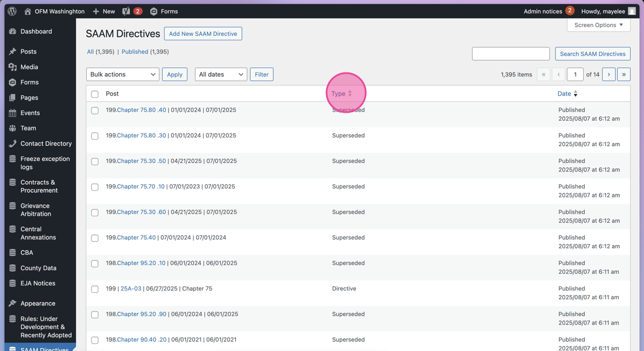Open Forms in the top admin bar
Screen dimensions: 644x351
click(x=164, y=11)
